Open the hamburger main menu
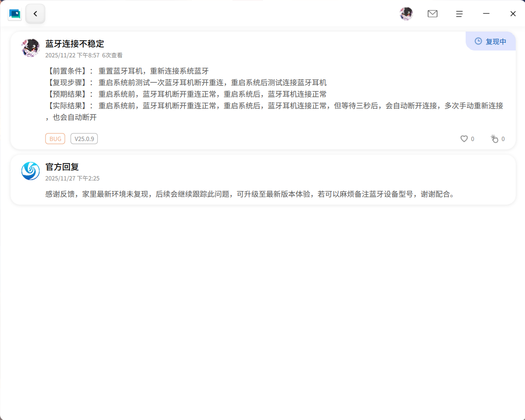Viewport: 525px width, 420px height. pyautogui.click(x=459, y=14)
